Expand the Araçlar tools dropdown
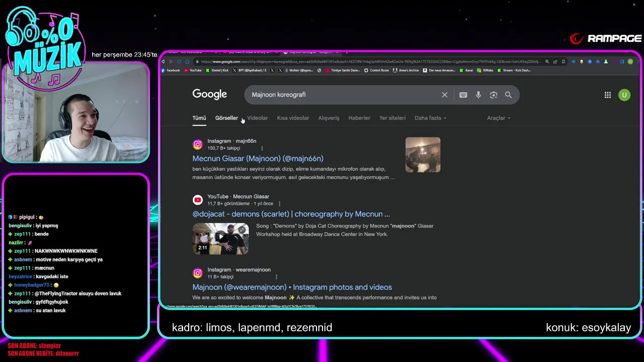The image size is (644, 362). pyautogui.click(x=499, y=118)
